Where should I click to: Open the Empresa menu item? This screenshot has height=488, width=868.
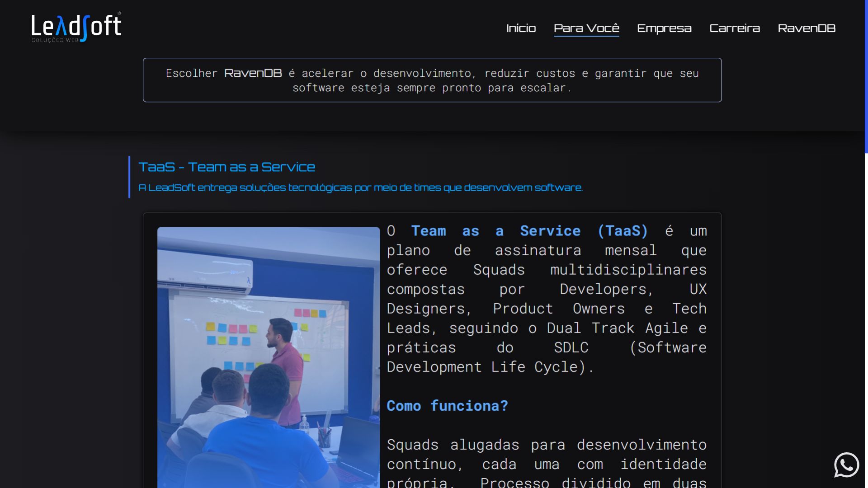tap(664, 28)
